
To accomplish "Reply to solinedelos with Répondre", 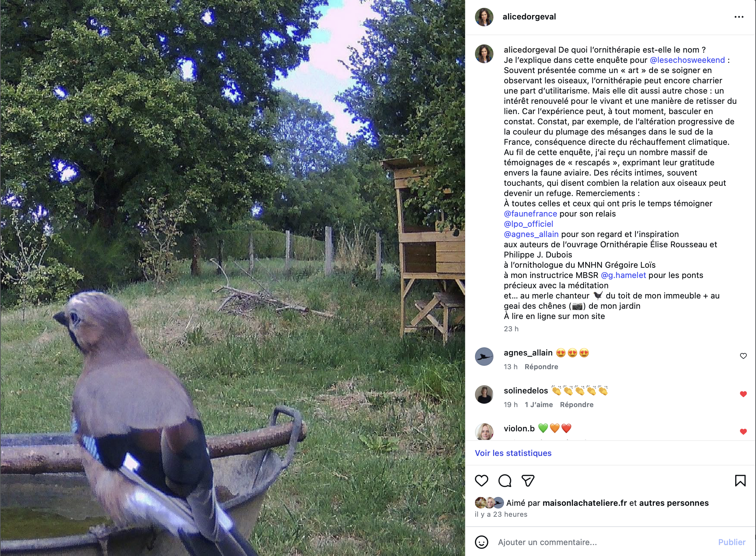I will click(577, 404).
